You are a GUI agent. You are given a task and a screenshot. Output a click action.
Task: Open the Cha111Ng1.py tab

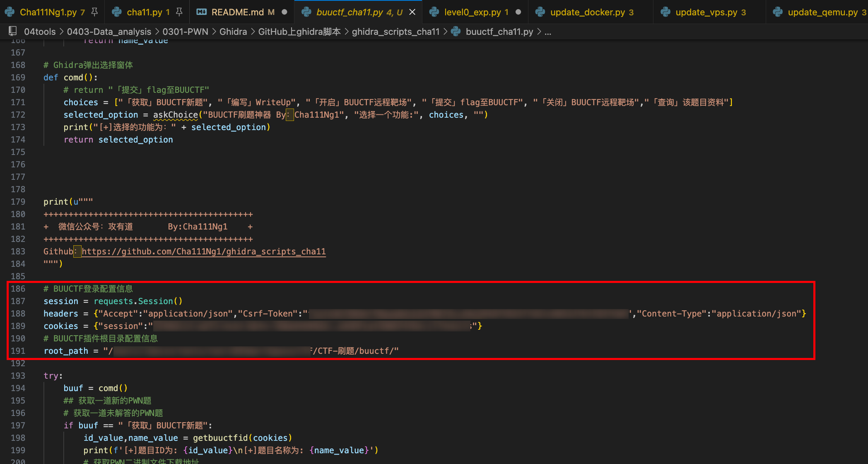point(48,12)
